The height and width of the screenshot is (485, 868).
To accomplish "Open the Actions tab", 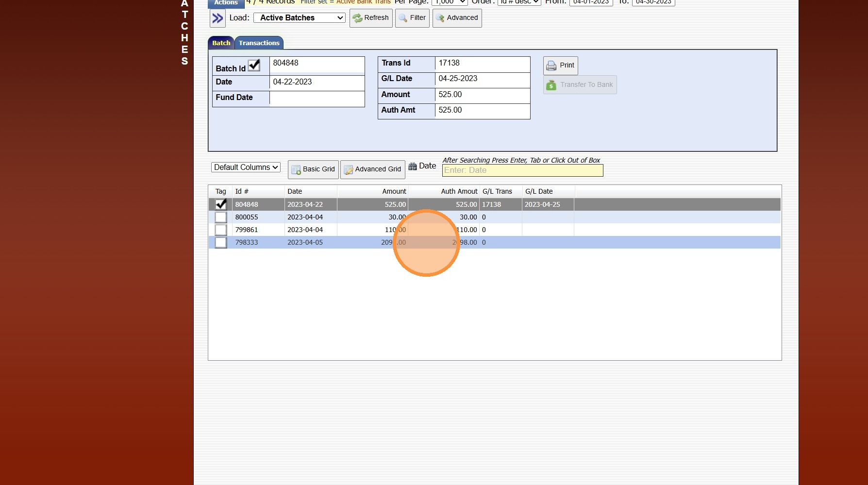I will click(x=226, y=3).
